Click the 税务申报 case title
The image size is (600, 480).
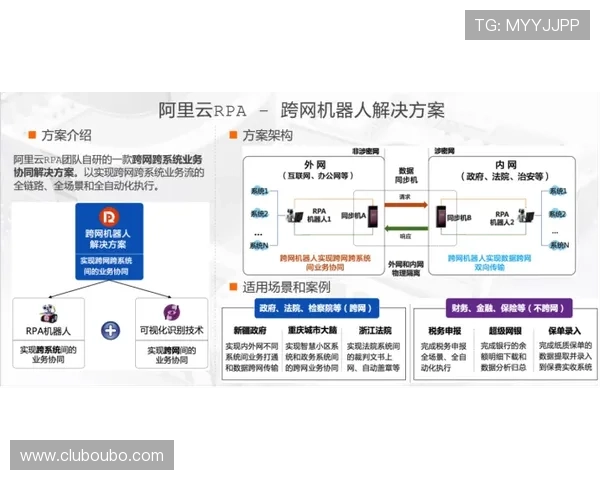tap(445, 330)
